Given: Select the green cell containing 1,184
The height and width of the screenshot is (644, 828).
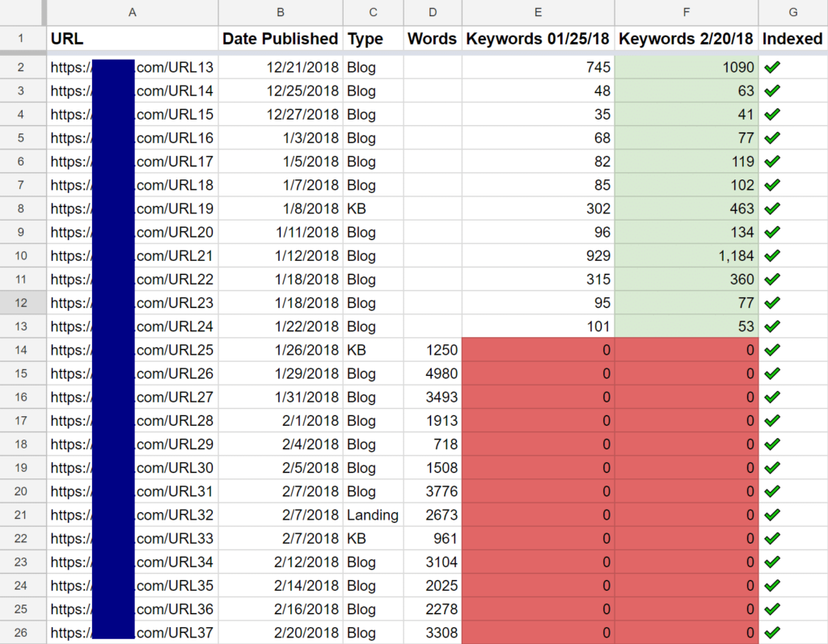Looking at the screenshot, I should (686, 256).
